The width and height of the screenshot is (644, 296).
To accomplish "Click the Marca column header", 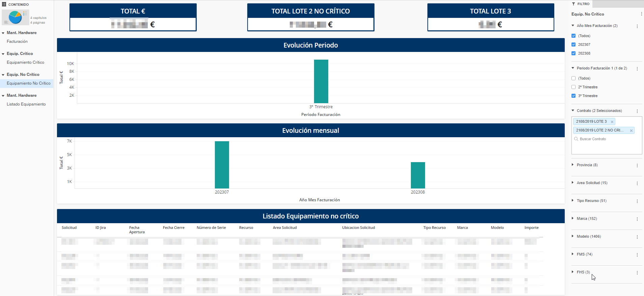I will (x=463, y=228).
